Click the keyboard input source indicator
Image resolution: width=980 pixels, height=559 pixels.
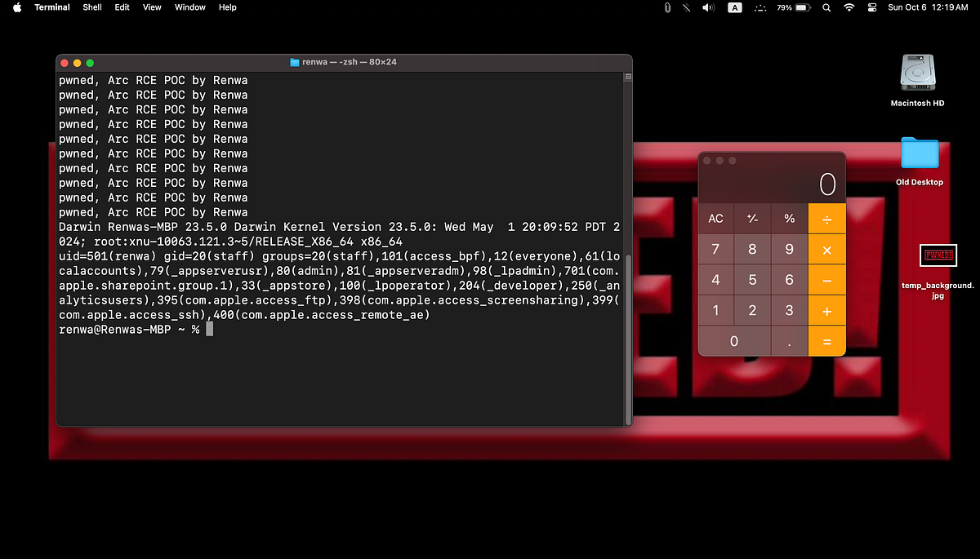[734, 7]
